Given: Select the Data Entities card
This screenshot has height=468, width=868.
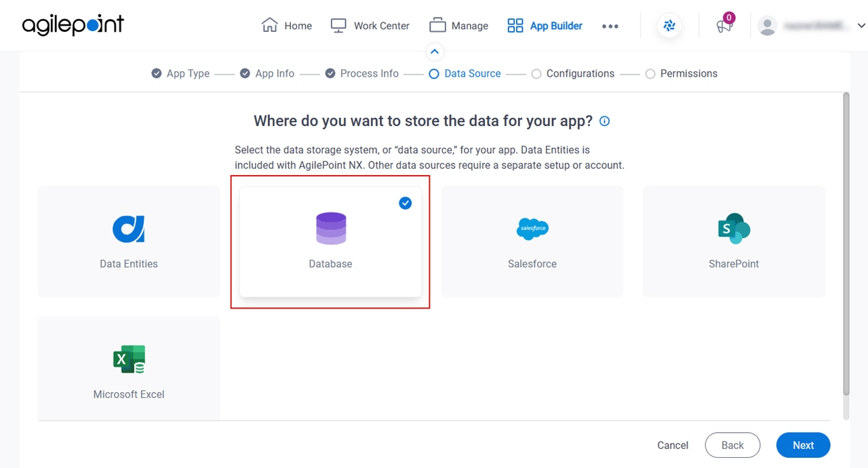Looking at the screenshot, I should (x=129, y=241).
